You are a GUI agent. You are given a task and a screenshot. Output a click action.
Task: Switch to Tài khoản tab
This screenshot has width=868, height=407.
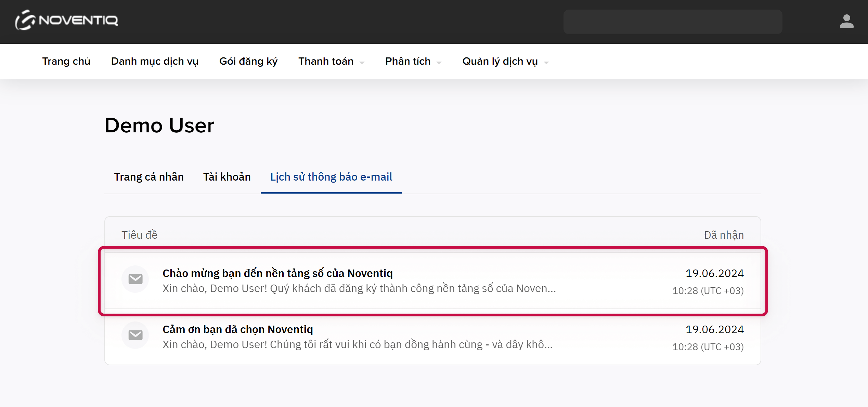(227, 177)
